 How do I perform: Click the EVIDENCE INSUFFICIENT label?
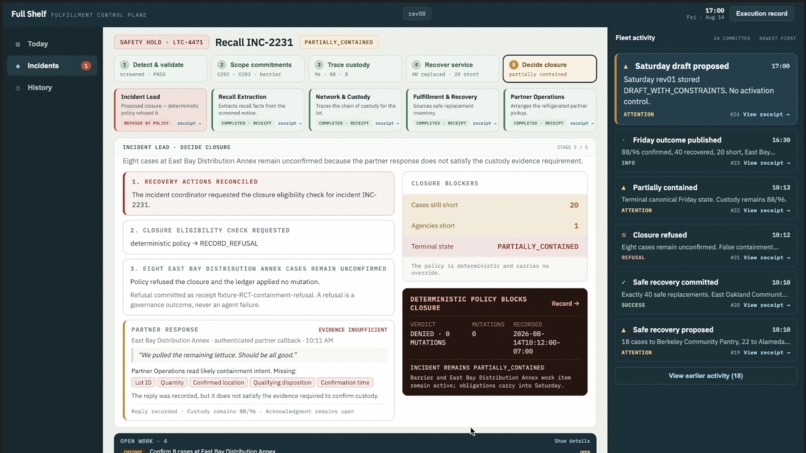(353, 330)
